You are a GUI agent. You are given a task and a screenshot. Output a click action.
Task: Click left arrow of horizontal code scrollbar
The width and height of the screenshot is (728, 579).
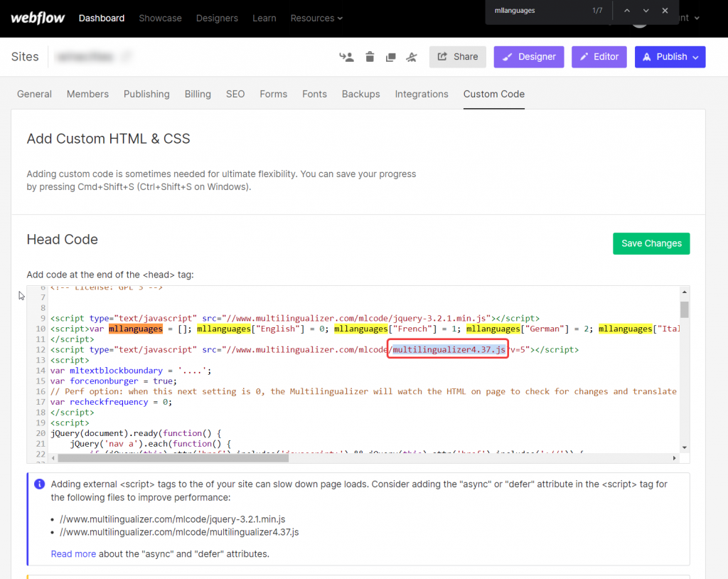pos(53,458)
